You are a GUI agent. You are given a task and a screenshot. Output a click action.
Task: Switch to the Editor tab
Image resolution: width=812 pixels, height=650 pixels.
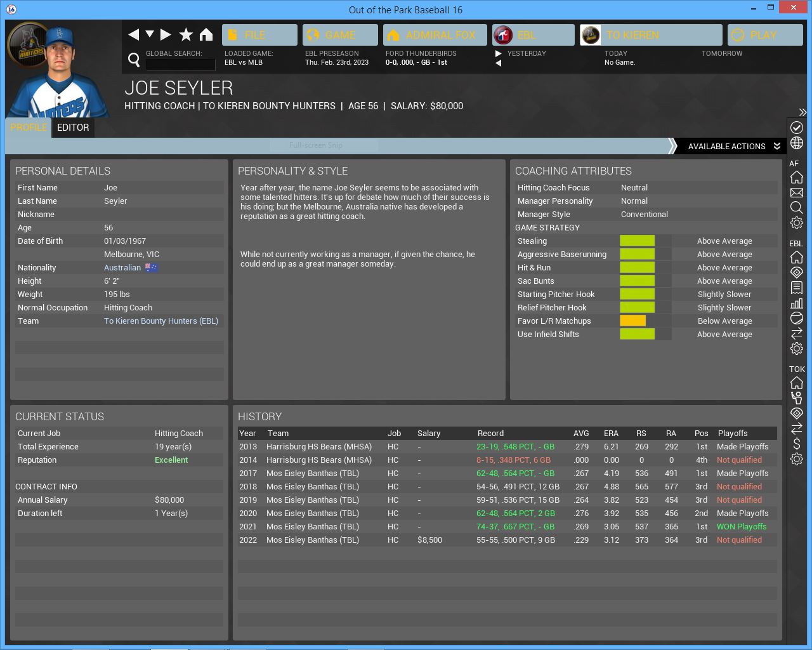pyautogui.click(x=73, y=127)
